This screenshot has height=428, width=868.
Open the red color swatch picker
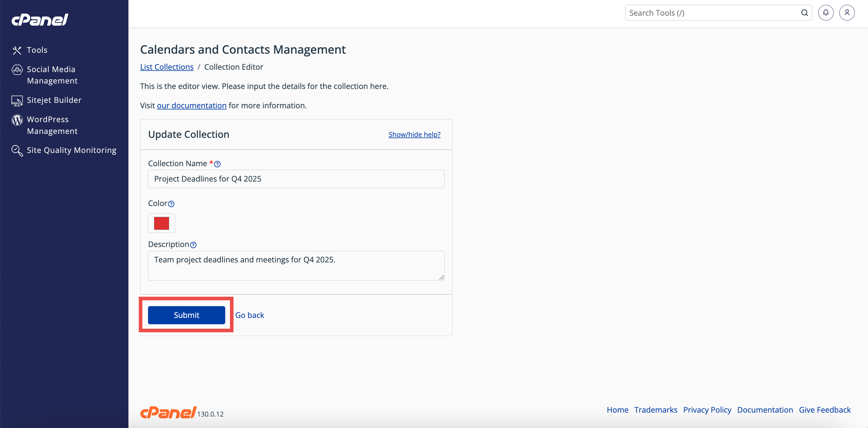(161, 223)
